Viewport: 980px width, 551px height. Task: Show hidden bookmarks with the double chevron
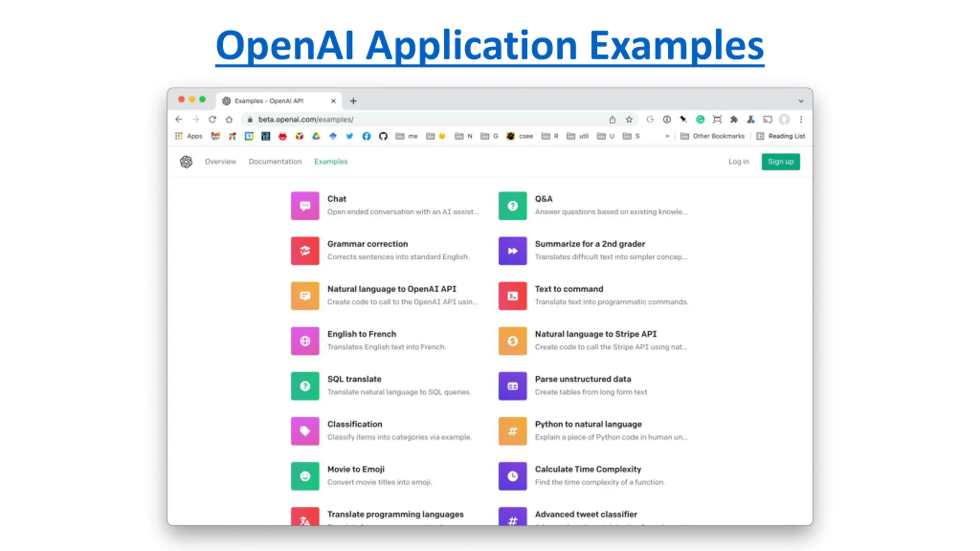click(667, 136)
